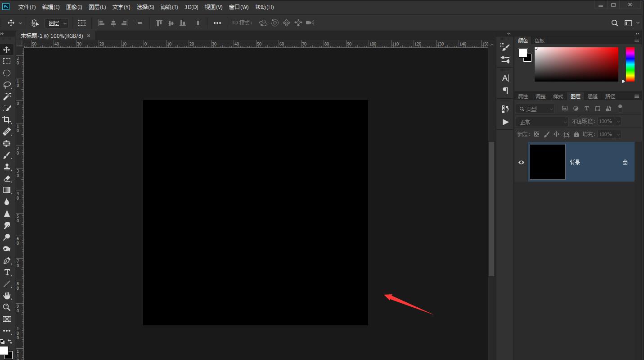The image size is (644, 360).
Task: Select the Zoom tool
Action: (7, 307)
